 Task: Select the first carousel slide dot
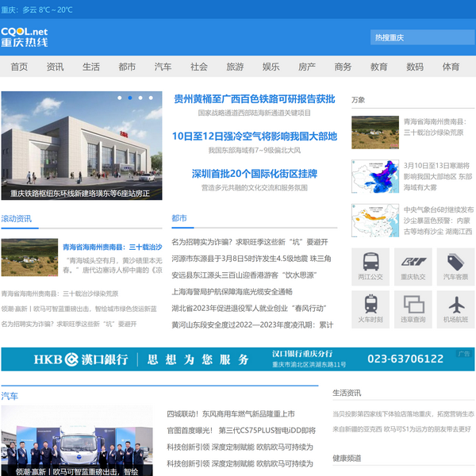[120, 98]
